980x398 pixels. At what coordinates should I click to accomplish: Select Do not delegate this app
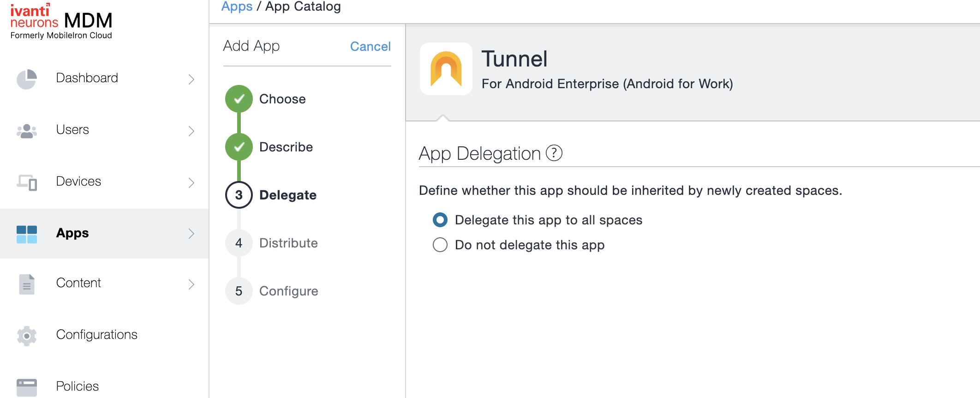440,245
